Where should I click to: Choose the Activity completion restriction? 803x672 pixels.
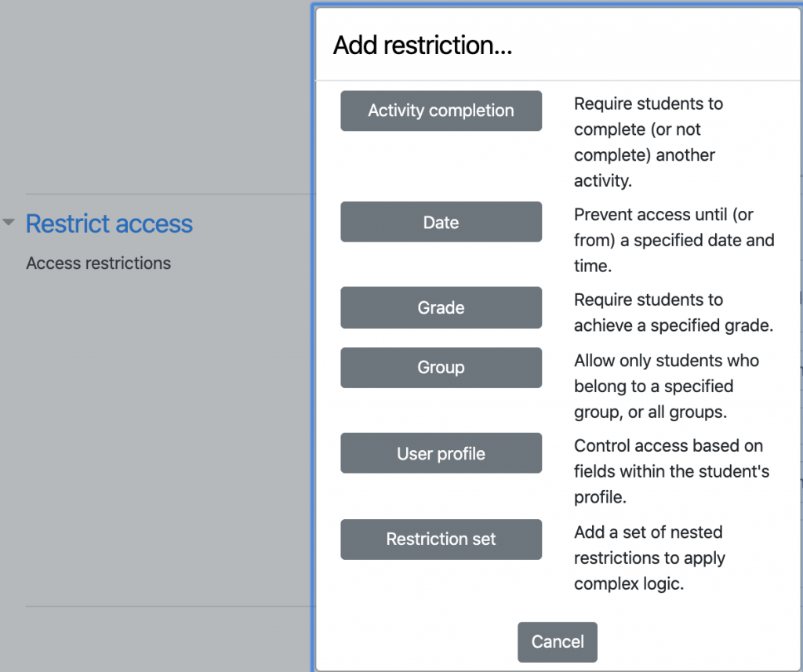pyautogui.click(x=441, y=111)
